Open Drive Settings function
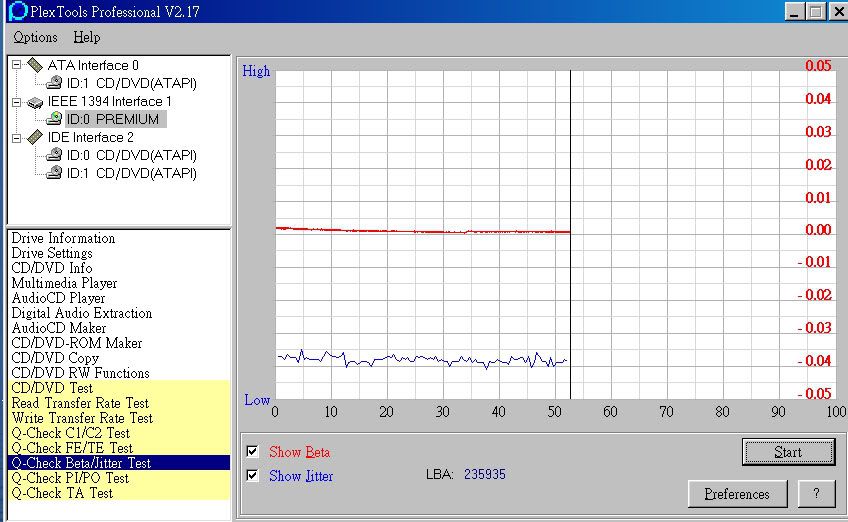The image size is (848, 522). point(52,253)
